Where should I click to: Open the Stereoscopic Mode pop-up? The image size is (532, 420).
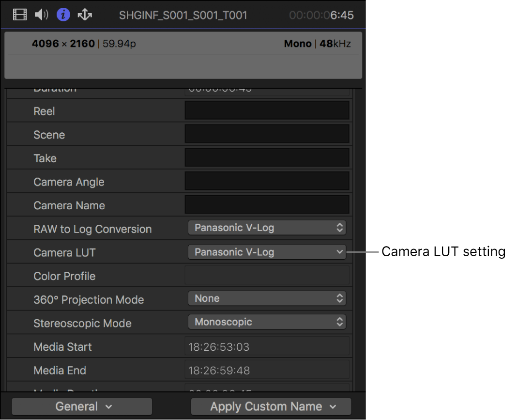tap(267, 322)
